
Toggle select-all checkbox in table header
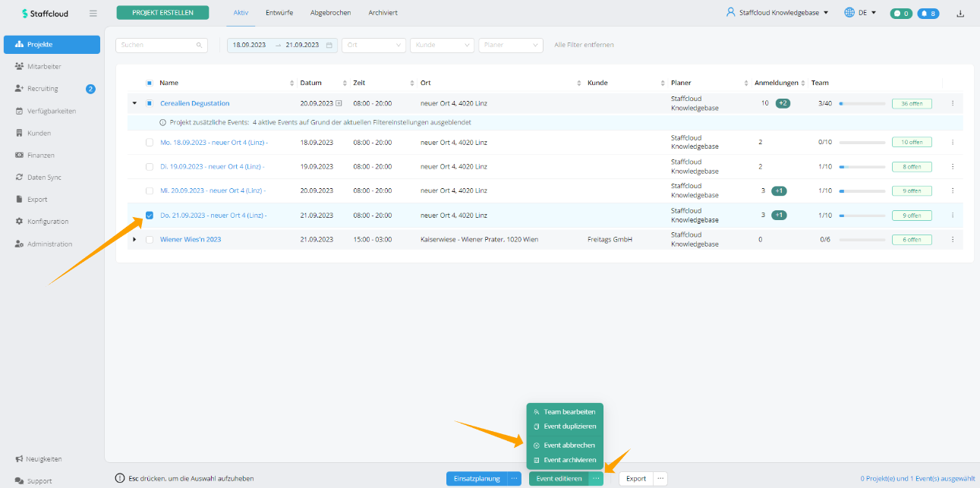coord(150,83)
